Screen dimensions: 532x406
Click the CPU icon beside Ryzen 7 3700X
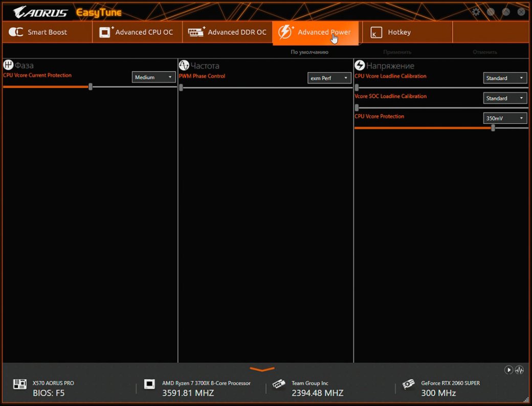coord(149,384)
